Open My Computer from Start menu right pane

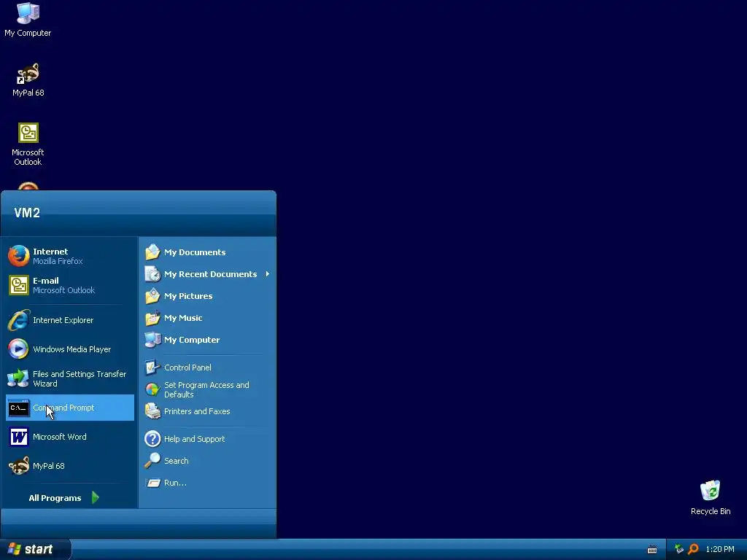pyautogui.click(x=206, y=340)
